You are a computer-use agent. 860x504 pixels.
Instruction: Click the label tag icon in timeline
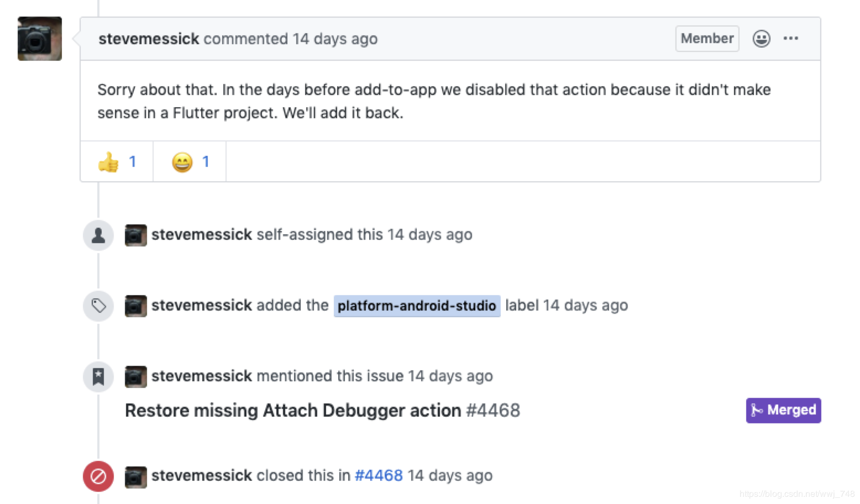point(98,306)
